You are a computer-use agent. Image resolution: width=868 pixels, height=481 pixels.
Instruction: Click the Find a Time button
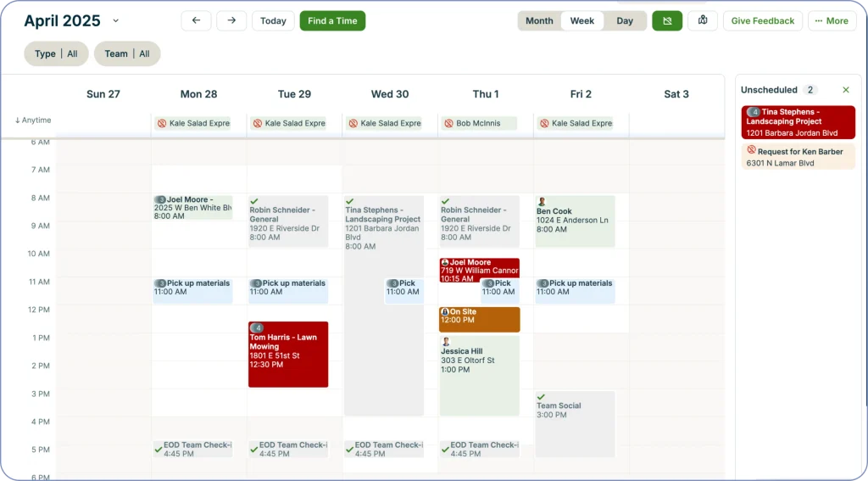click(x=332, y=20)
